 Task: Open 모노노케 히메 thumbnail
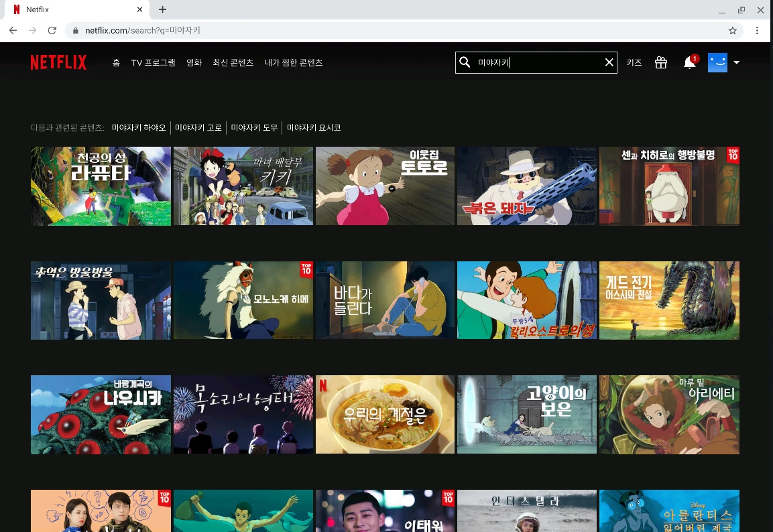coord(243,300)
